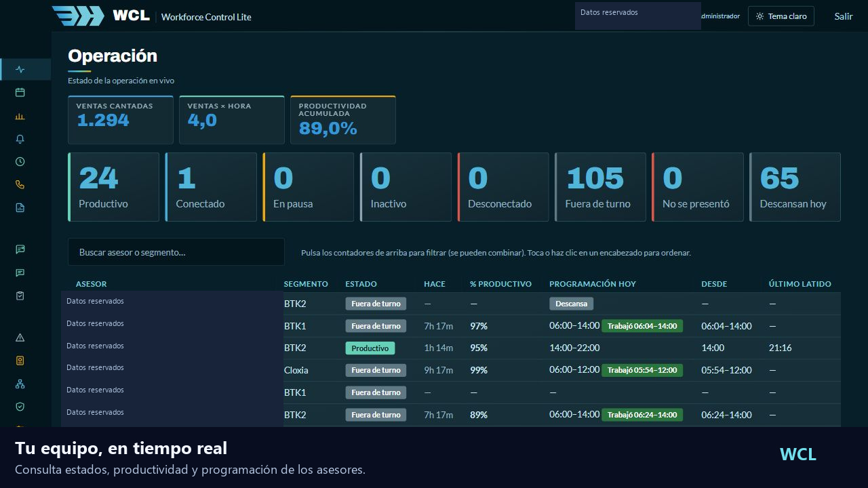Open the clock icon in the sidebar
The height and width of the screenshot is (488, 868).
(x=20, y=162)
